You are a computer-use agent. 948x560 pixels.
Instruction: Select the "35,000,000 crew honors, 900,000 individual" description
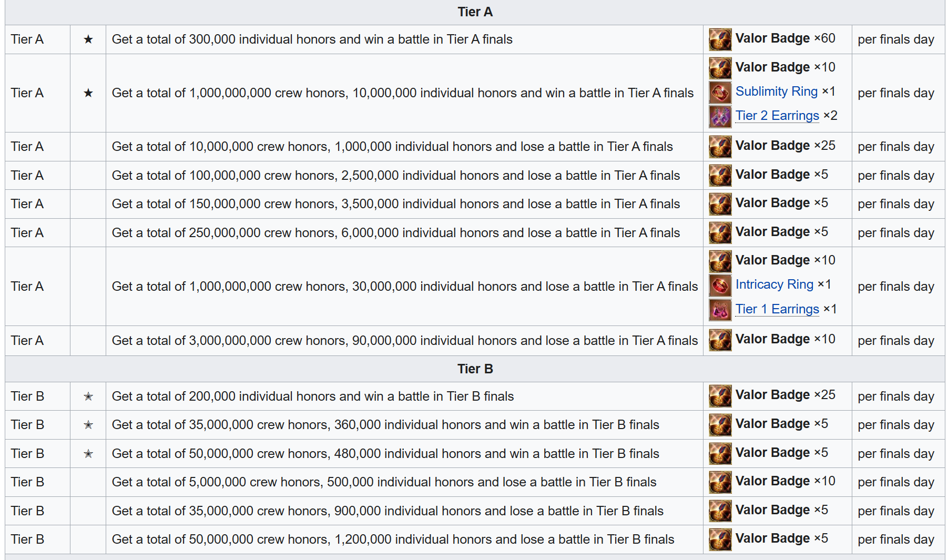[x=388, y=511]
